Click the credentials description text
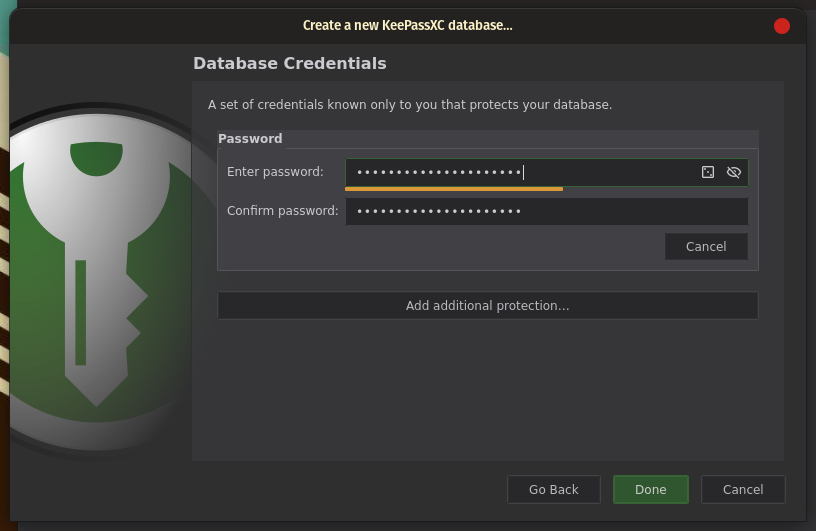The width and height of the screenshot is (816, 531). click(410, 105)
